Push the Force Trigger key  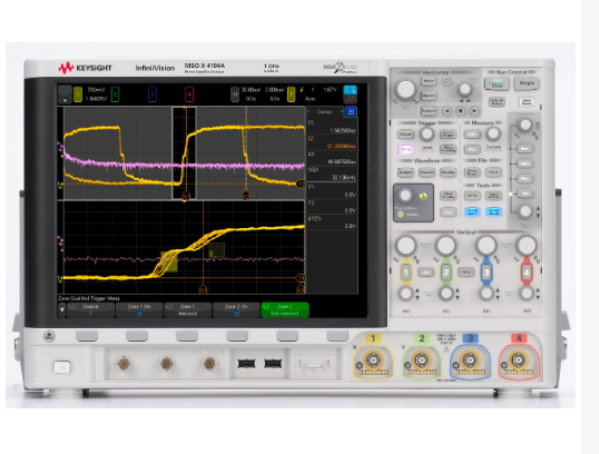448,134
